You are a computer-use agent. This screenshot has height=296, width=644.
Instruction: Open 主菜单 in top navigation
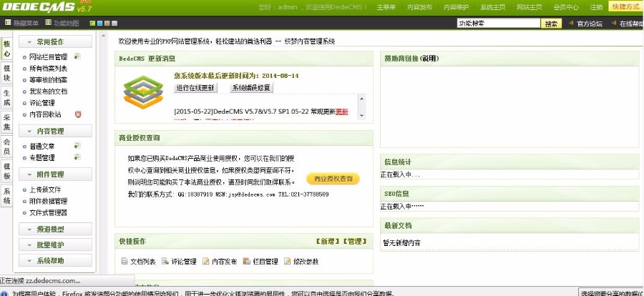tap(386, 7)
